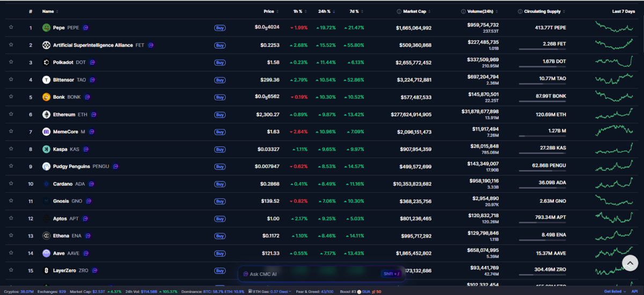The width and height of the screenshot is (644, 295).
Task: Open the MemeCore coin logo
Action: (x=46, y=132)
